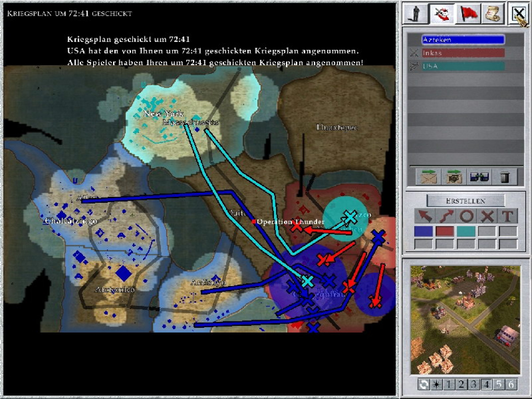Close the war plan screen with the X button

(x=518, y=14)
